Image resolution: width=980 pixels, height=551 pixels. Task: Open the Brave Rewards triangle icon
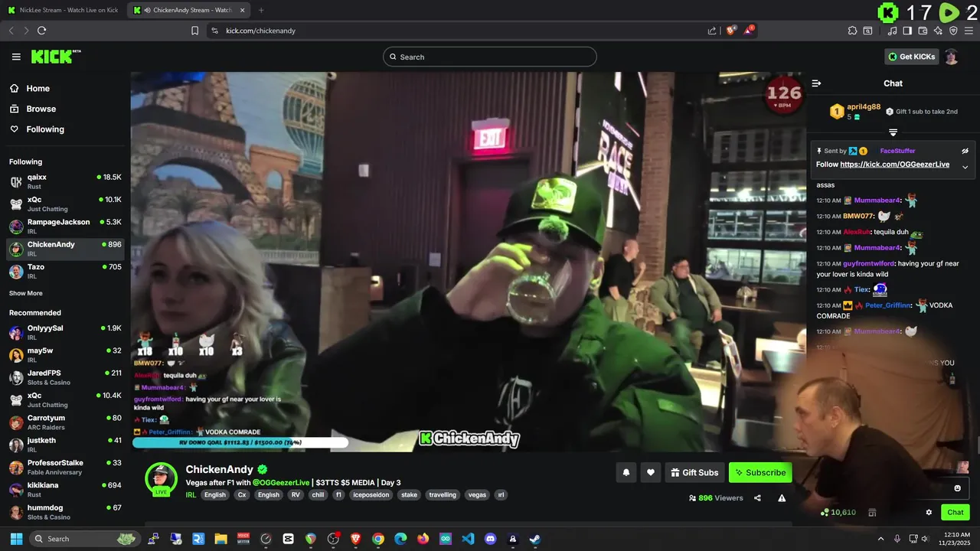[x=749, y=31]
